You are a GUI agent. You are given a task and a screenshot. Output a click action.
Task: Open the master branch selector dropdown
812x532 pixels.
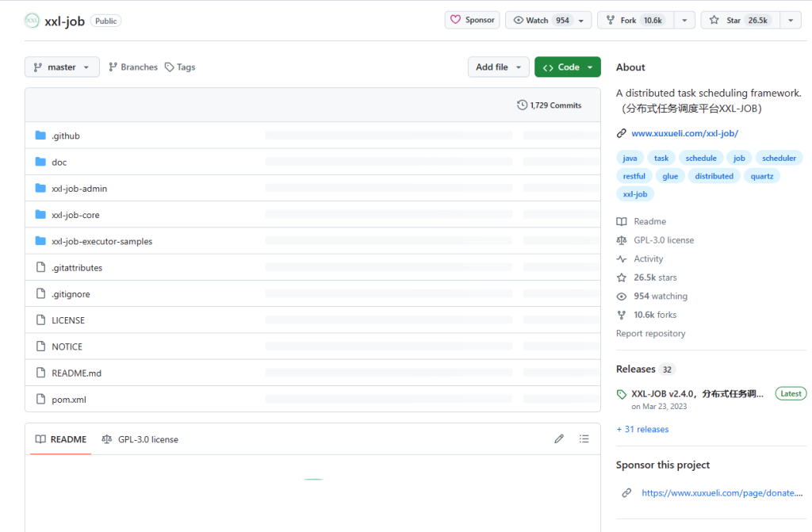62,67
